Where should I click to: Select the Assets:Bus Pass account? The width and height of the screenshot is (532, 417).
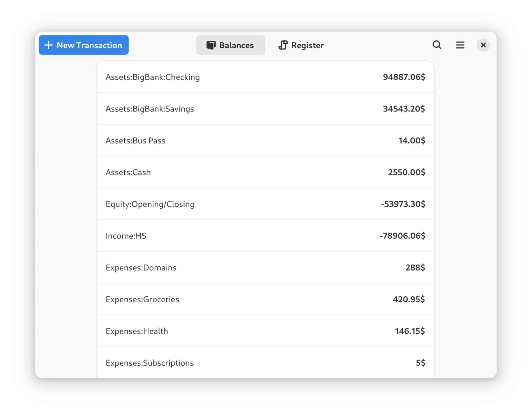[265, 141]
